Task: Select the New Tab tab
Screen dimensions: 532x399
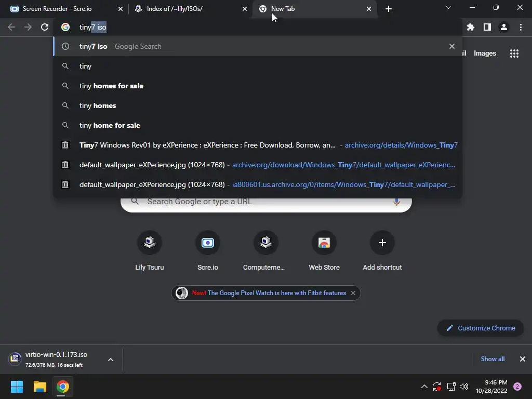Action: point(315,9)
